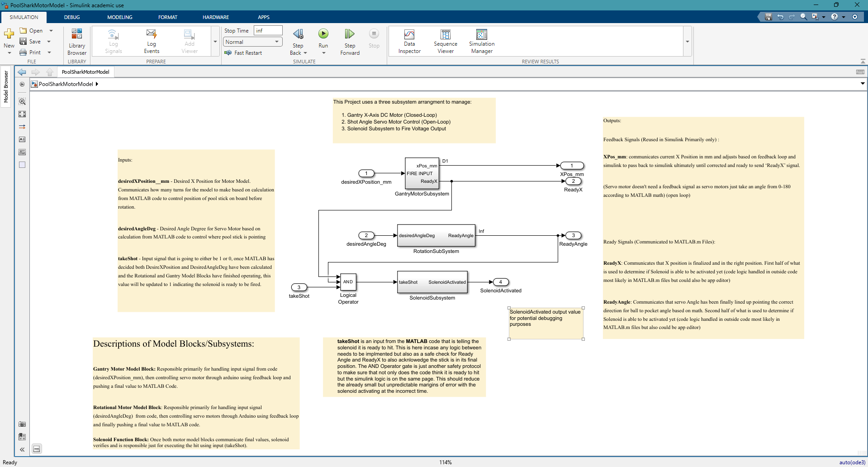Click the Add Viewer icon
The width and height of the screenshot is (868, 467).
click(x=189, y=41)
